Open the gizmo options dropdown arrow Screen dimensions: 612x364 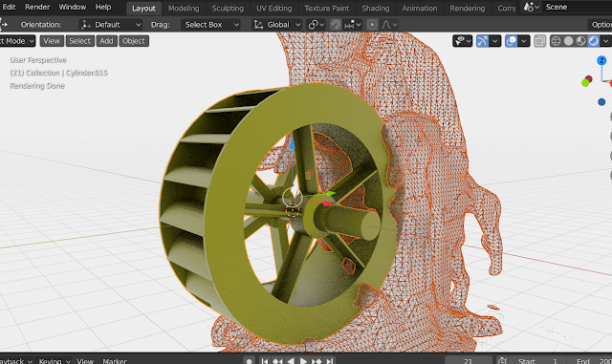tap(495, 41)
